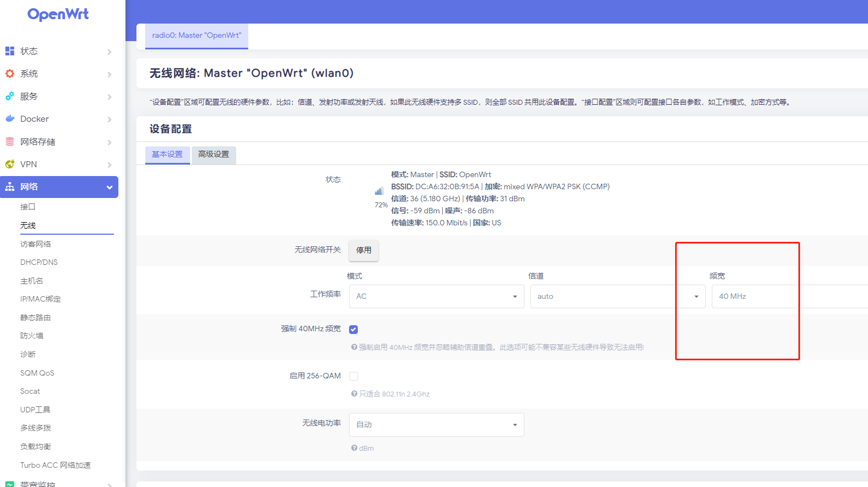Click the 服务 icon in sidebar
868x487 pixels.
click(10, 96)
